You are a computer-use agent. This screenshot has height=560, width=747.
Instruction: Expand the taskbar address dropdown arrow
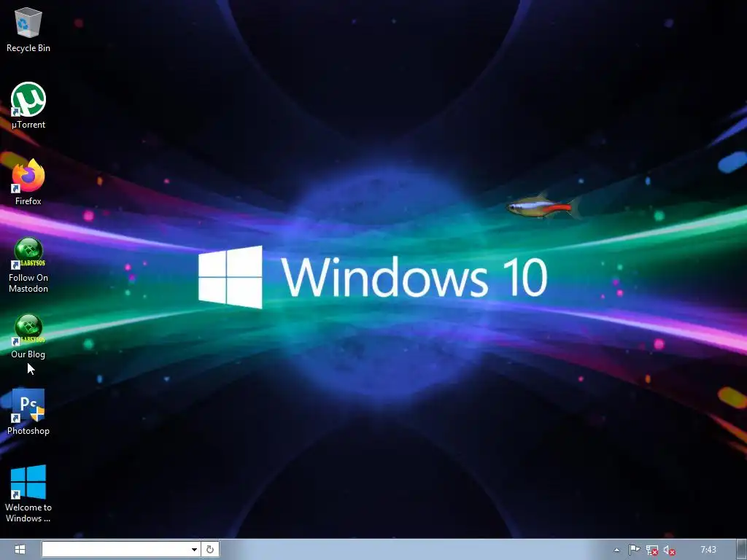point(194,550)
